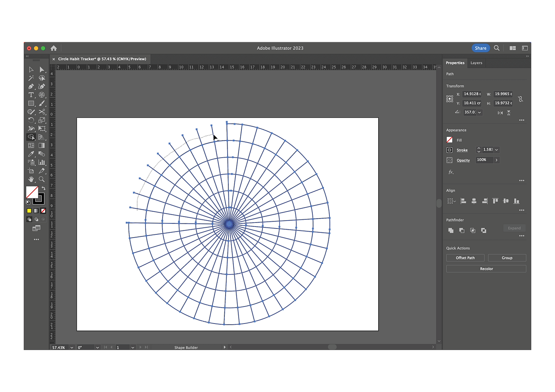The height and width of the screenshot is (392, 555).
Task: Pick the Scissors tool
Action: point(42,112)
